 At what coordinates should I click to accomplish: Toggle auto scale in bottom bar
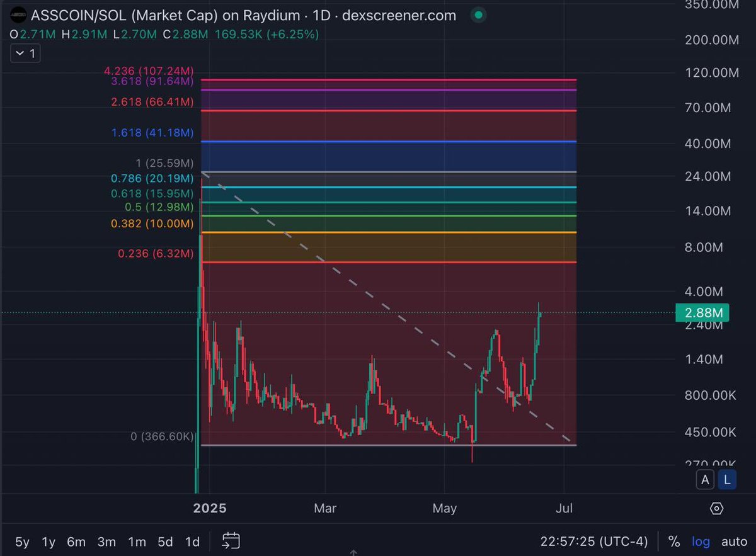pos(734,542)
